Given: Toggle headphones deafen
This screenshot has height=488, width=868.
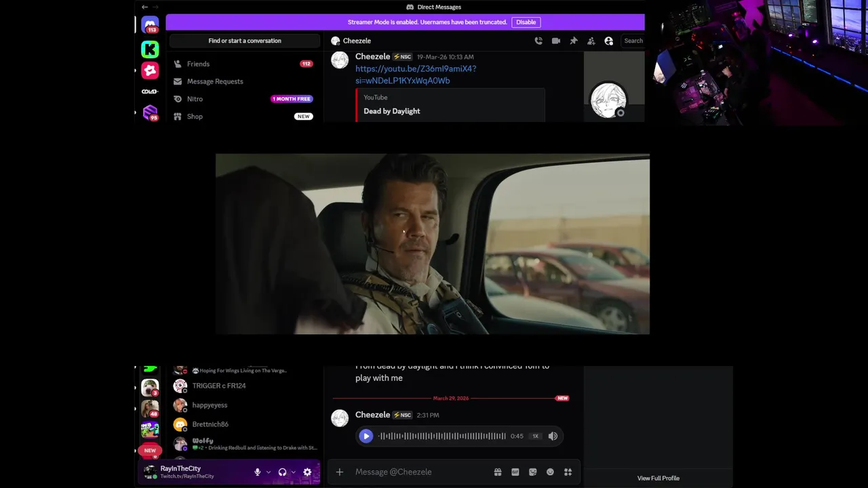Looking at the screenshot, I should click(283, 472).
